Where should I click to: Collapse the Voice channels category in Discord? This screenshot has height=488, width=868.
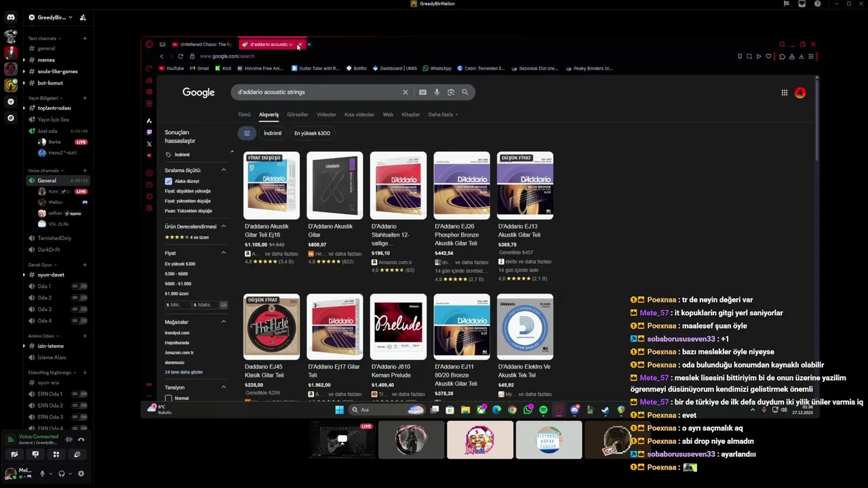[46, 171]
